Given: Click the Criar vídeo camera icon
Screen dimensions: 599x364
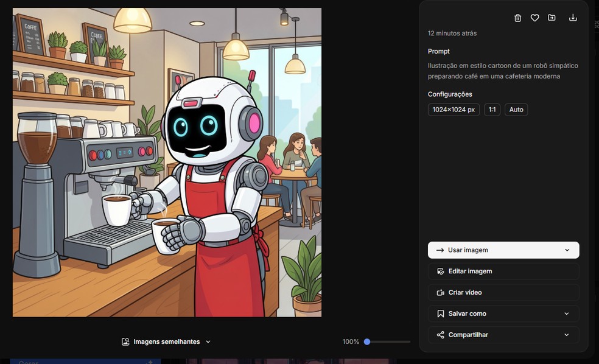Looking at the screenshot, I should 441,293.
